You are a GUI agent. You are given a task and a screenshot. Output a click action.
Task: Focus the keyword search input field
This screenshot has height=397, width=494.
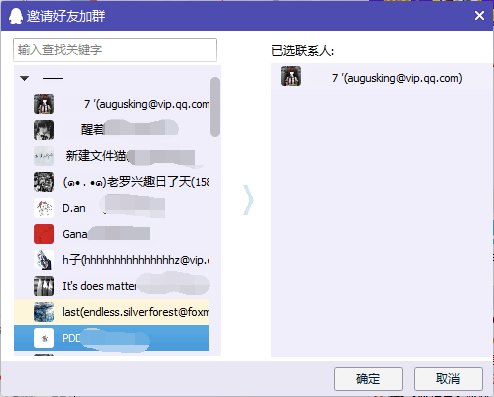click(115, 50)
